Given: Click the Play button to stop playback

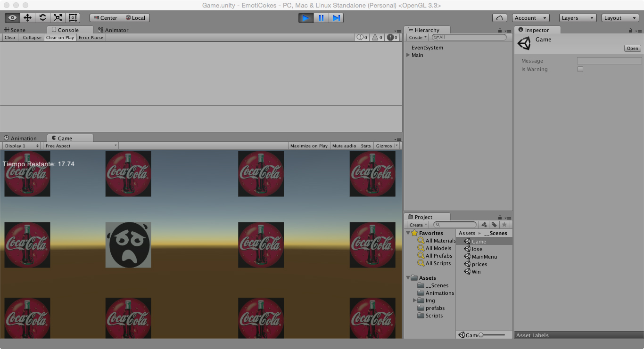Looking at the screenshot, I should click(306, 18).
